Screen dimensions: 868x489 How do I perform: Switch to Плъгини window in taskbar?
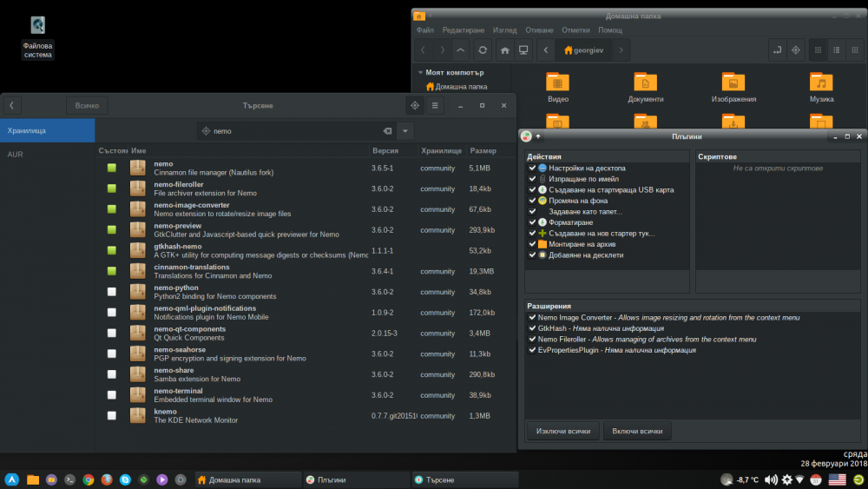point(358,479)
